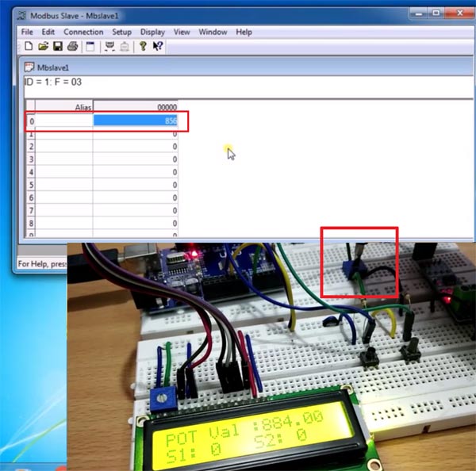The width and height of the screenshot is (476, 471).
Task: Click the context help arrow icon
Action: [158, 46]
